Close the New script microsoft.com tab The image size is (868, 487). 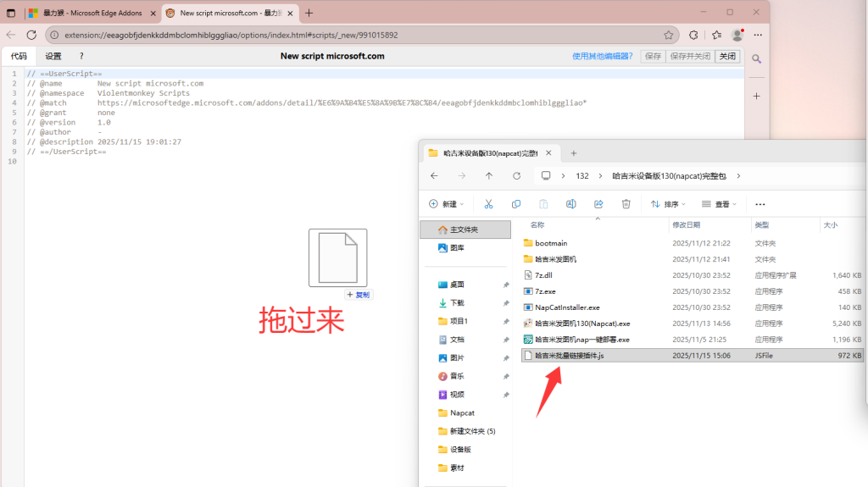click(290, 14)
